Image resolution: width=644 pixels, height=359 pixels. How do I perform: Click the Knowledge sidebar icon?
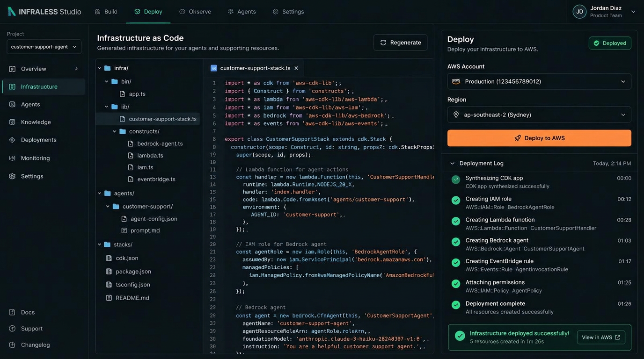pos(12,122)
